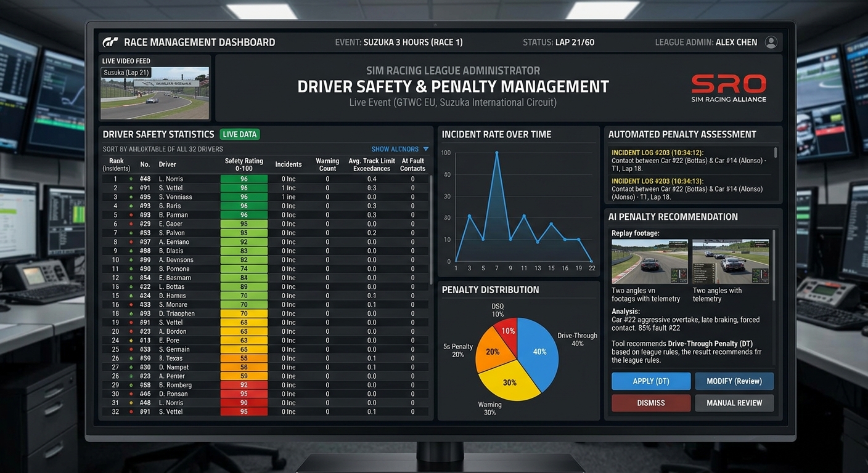Toggle the LIVE DATA badge
The image size is (868, 473).
[x=240, y=134]
